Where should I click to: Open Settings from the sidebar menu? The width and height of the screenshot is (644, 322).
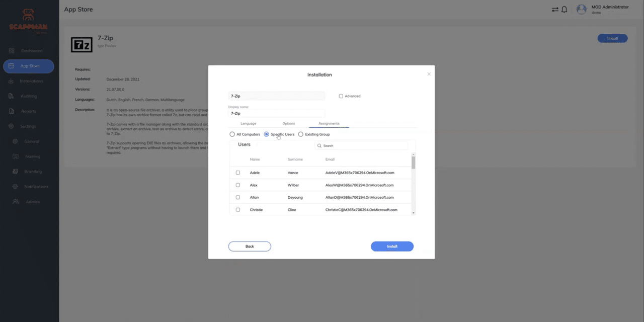28,126
